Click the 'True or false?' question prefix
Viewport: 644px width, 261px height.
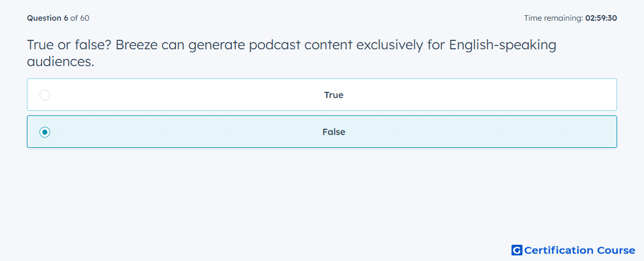(x=69, y=45)
